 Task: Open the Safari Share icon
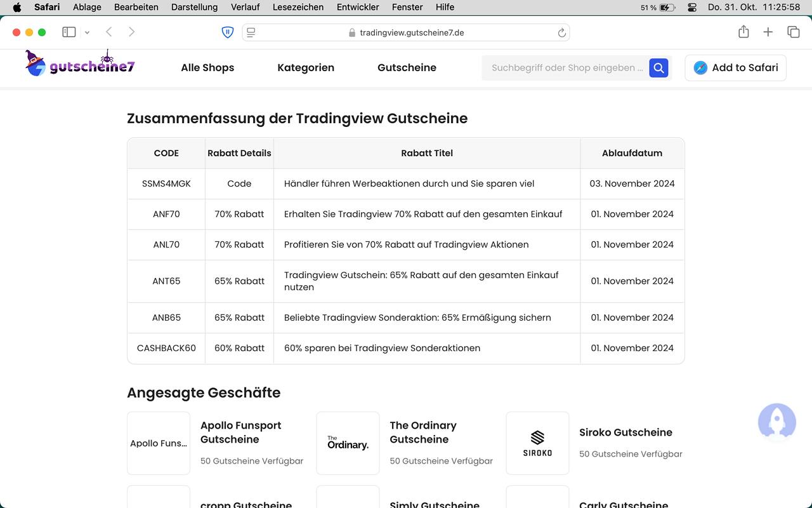[x=743, y=32]
